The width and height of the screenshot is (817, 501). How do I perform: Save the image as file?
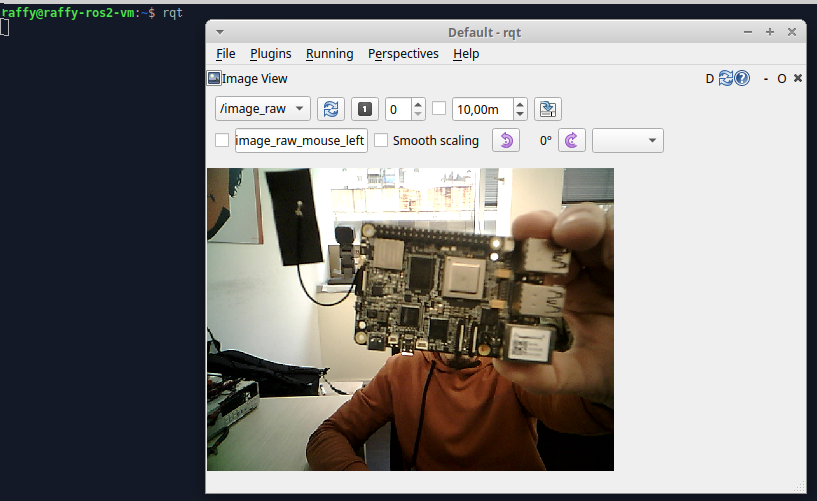point(548,109)
